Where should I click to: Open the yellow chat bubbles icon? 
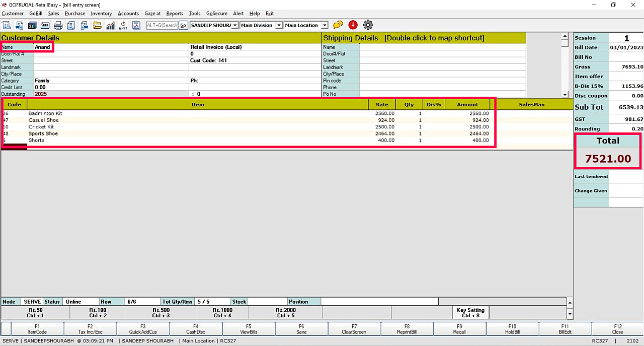coord(338,25)
